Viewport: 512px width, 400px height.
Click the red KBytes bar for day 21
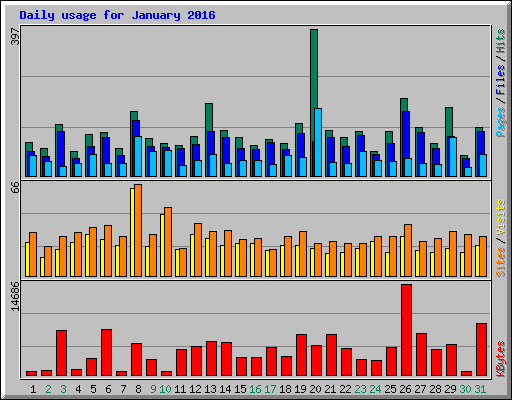point(331,355)
